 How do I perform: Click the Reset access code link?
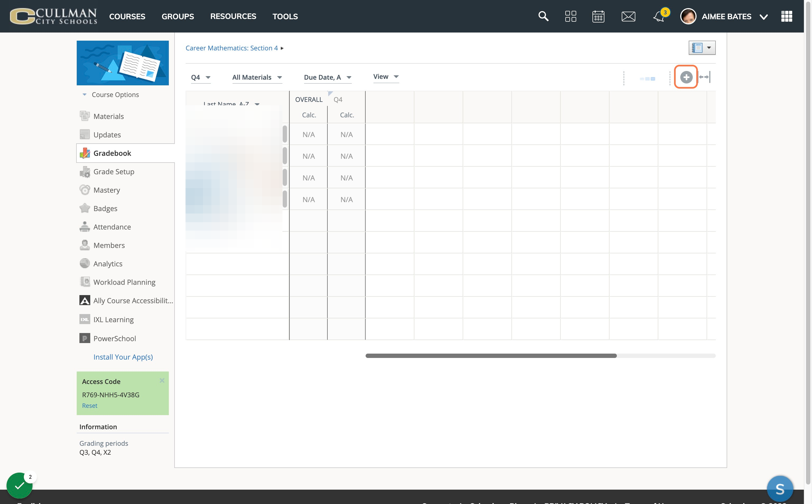(x=90, y=406)
